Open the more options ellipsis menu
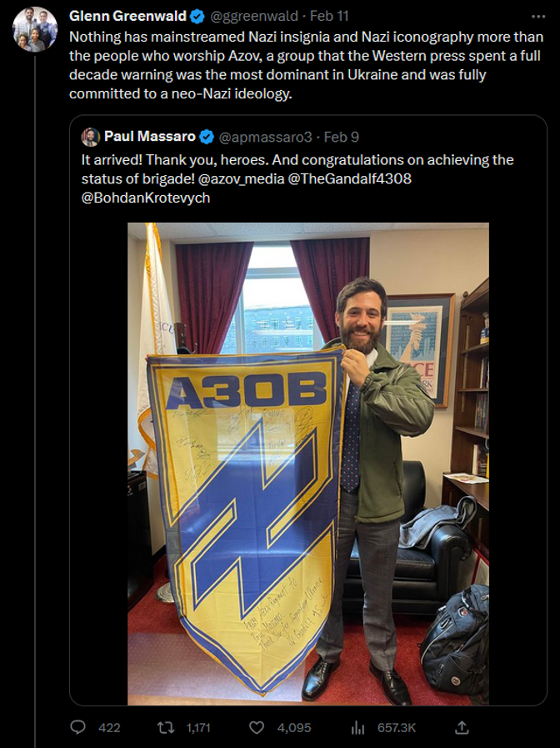This screenshot has height=748, width=560. pyautogui.click(x=537, y=16)
